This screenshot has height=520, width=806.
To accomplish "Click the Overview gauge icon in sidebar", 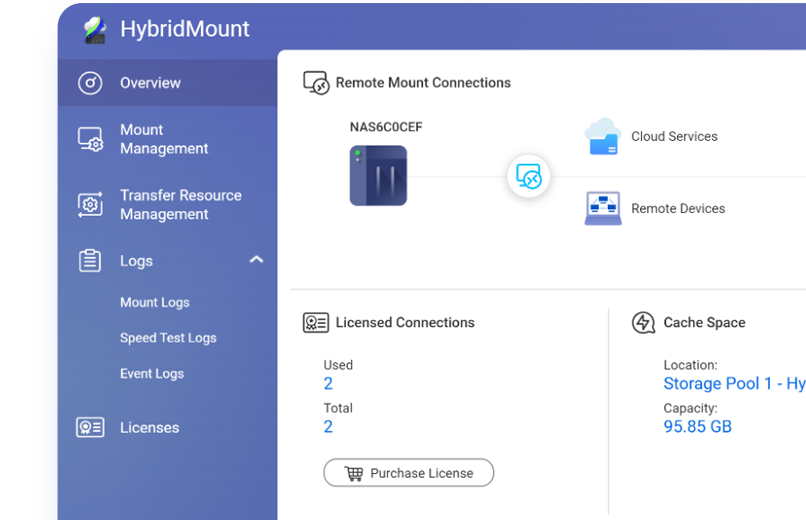I will click(90, 83).
